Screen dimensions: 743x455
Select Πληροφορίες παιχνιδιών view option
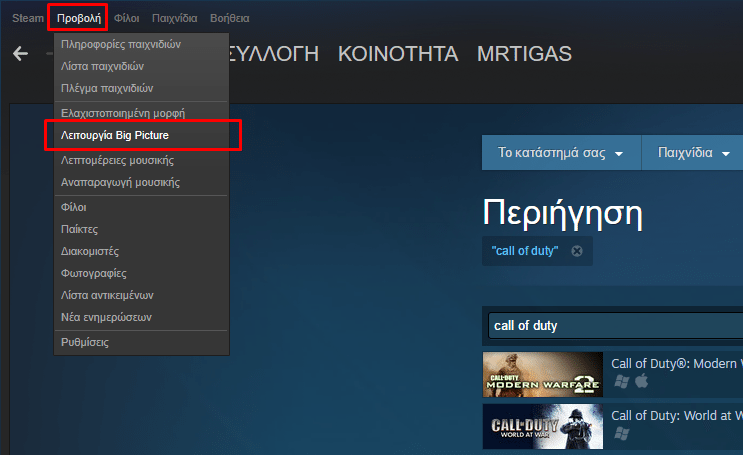click(x=141, y=44)
